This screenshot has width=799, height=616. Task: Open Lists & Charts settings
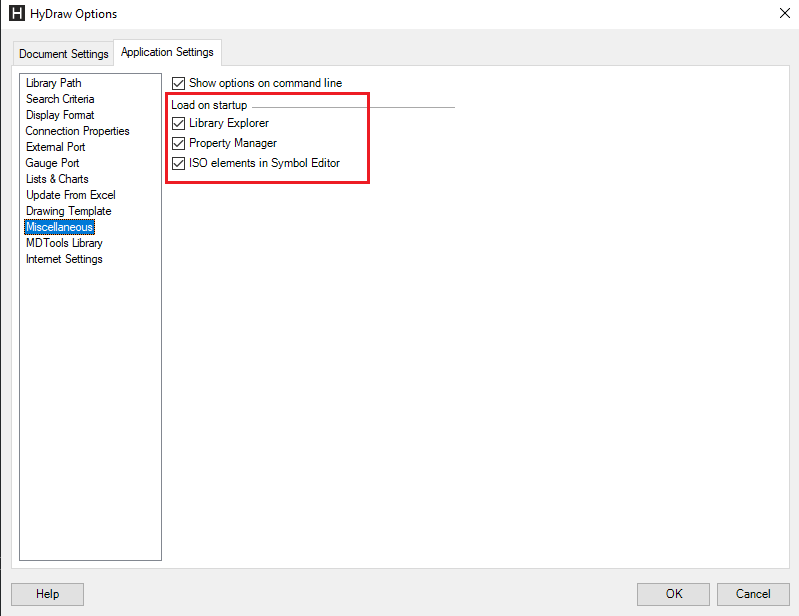tap(57, 179)
